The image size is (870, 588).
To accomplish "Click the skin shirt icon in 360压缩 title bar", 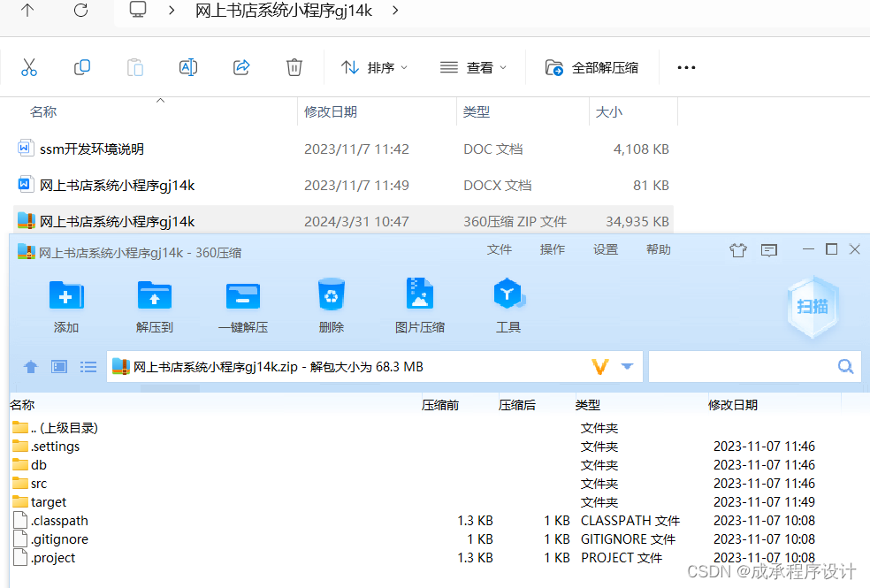I will click(738, 250).
